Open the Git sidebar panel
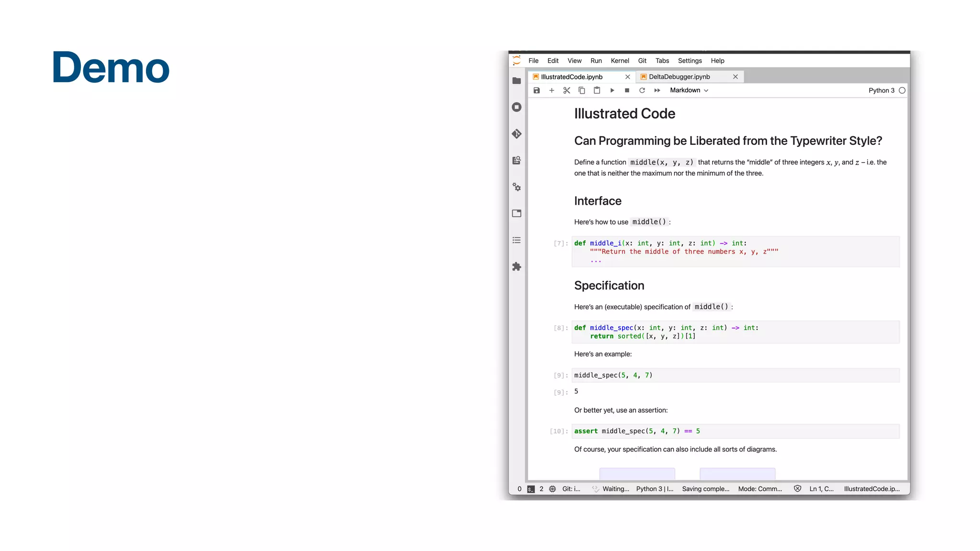 point(516,134)
